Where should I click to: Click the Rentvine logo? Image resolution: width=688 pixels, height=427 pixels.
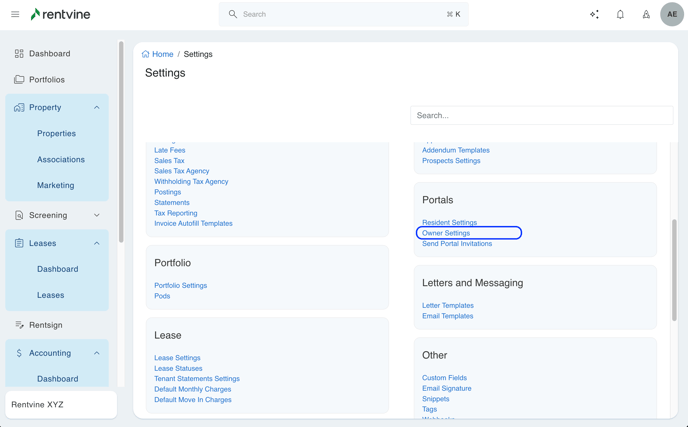click(x=62, y=14)
